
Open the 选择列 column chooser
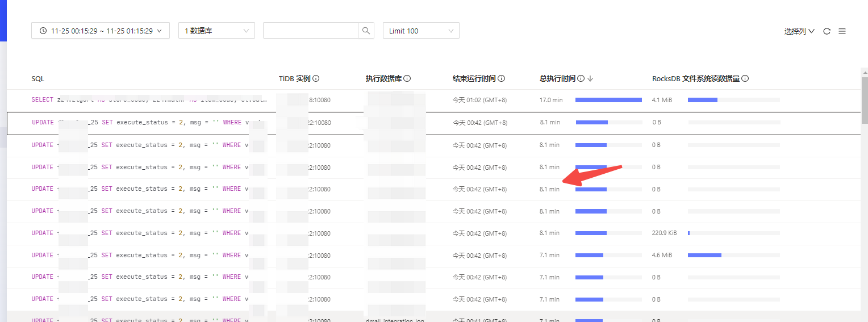(x=799, y=31)
